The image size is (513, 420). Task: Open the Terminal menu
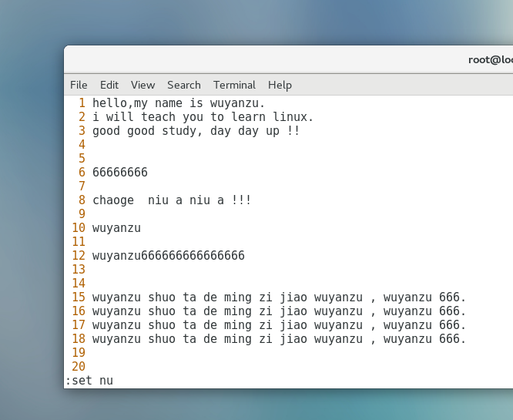point(234,85)
